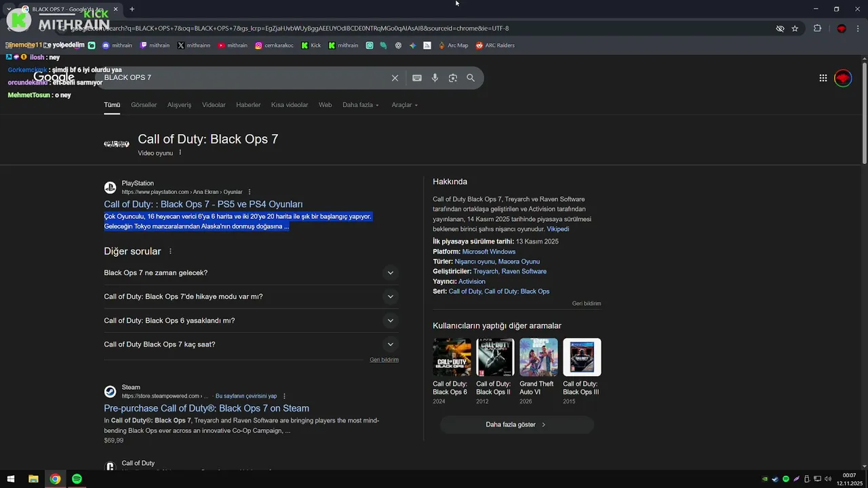Open Spotify from the taskbar
This screenshot has height=488, width=868.
pos(77,479)
